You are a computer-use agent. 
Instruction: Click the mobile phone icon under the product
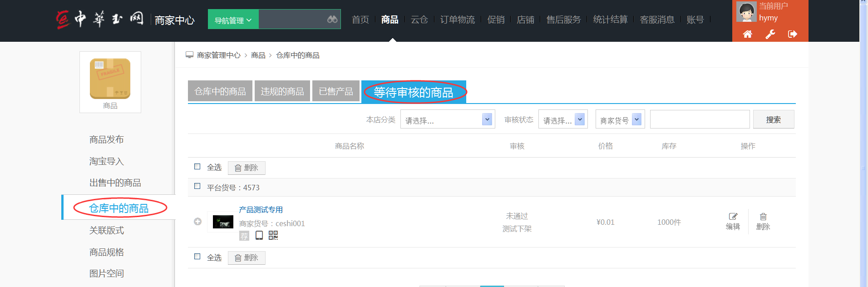pos(259,235)
